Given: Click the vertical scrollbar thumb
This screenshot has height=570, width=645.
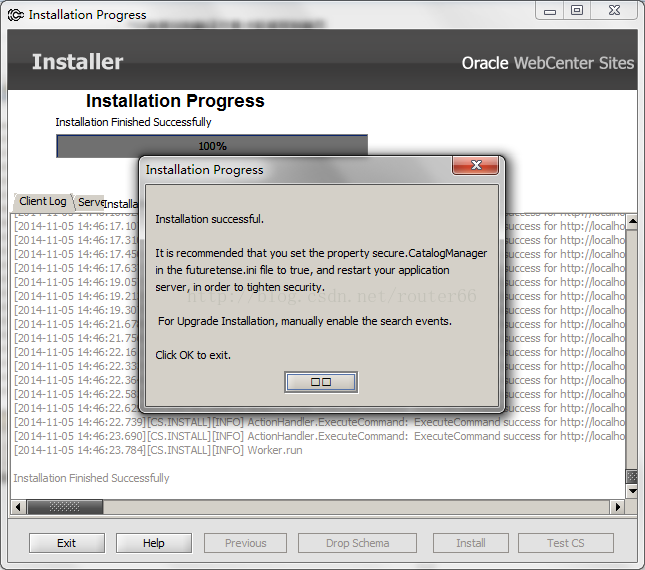Looking at the screenshot, I should (632, 476).
